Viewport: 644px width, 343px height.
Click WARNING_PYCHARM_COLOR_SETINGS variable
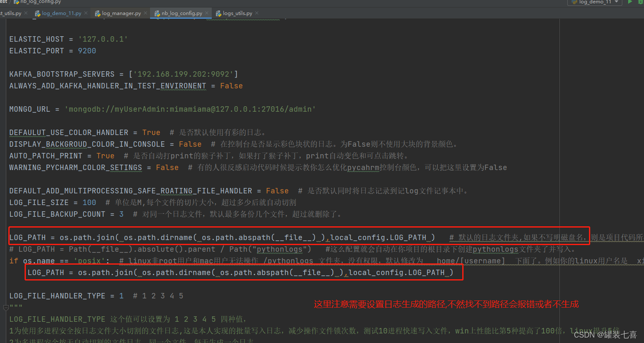(x=75, y=168)
